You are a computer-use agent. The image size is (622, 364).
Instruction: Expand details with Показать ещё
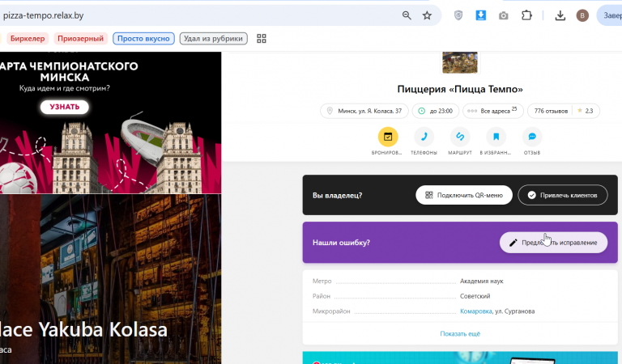coord(460,334)
